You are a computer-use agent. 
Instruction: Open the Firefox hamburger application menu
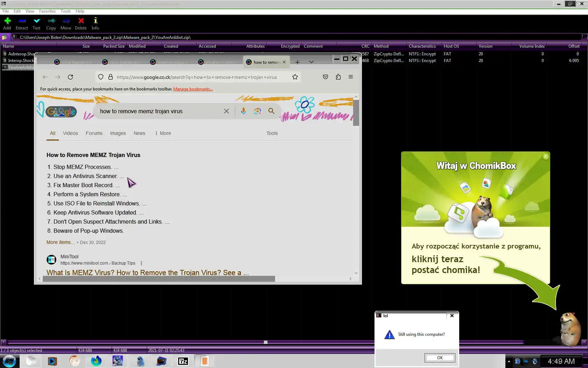[351, 77]
